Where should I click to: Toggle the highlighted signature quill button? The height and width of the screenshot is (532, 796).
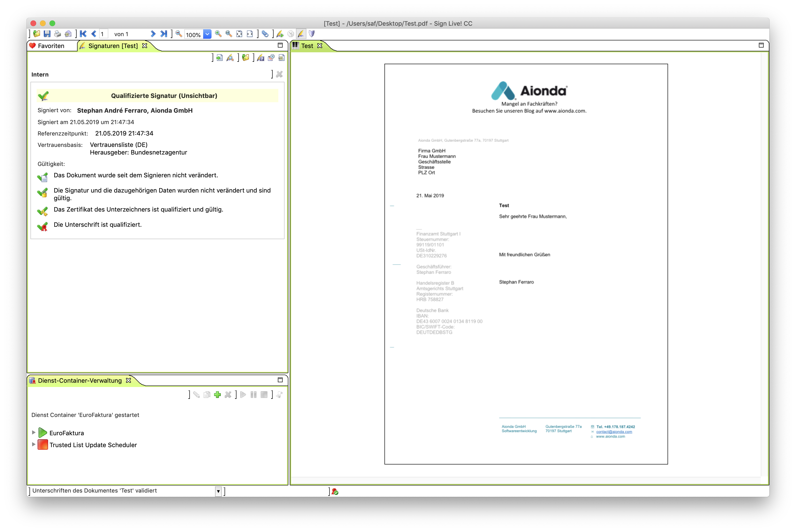[x=301, y=34]
